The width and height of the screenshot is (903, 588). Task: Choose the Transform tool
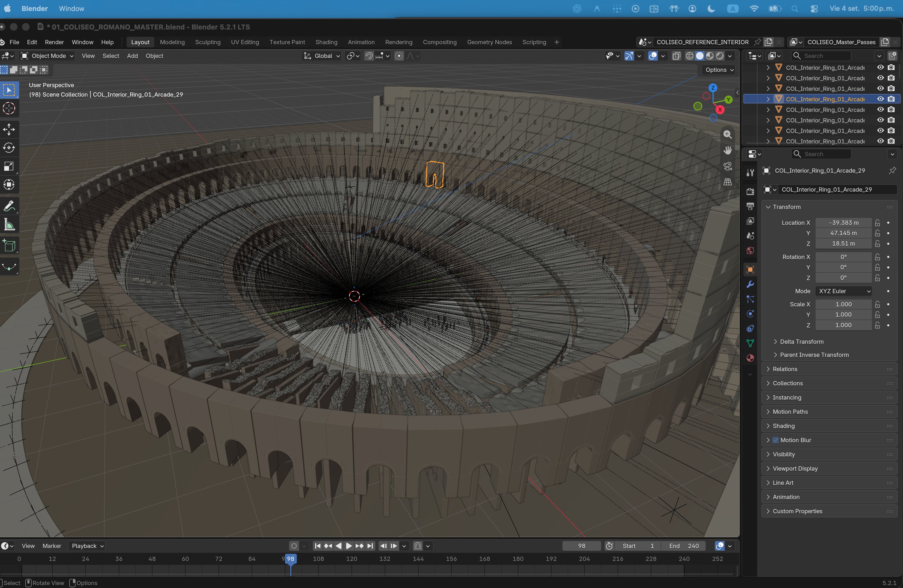(x=9, y=185)
